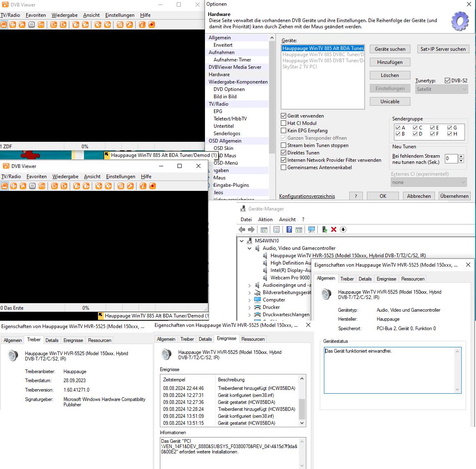Toggle 'Internen Network Provider Filter verwenden' checkbox
Screen dimensions: 476x469
[x=284, y=160]
